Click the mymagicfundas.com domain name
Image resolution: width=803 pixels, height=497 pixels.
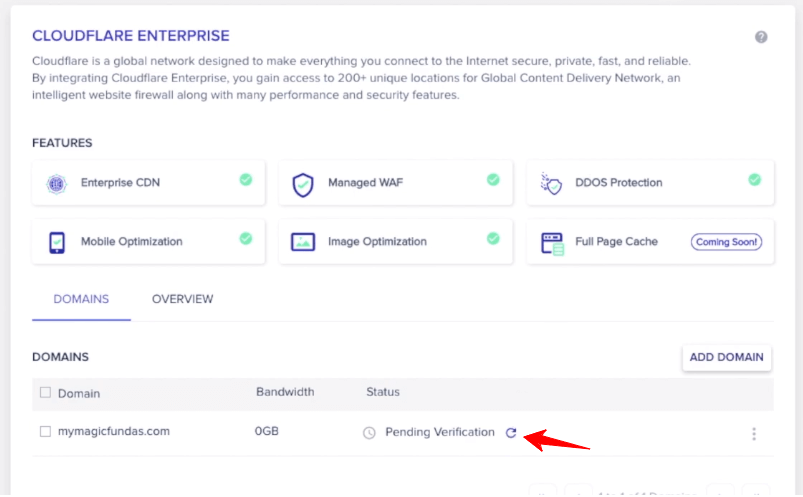114,431
